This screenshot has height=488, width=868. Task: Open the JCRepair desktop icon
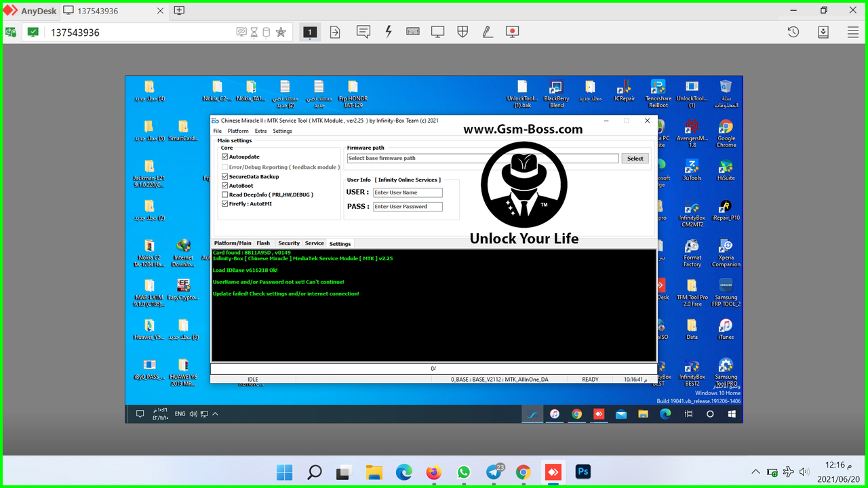[624, 91]
